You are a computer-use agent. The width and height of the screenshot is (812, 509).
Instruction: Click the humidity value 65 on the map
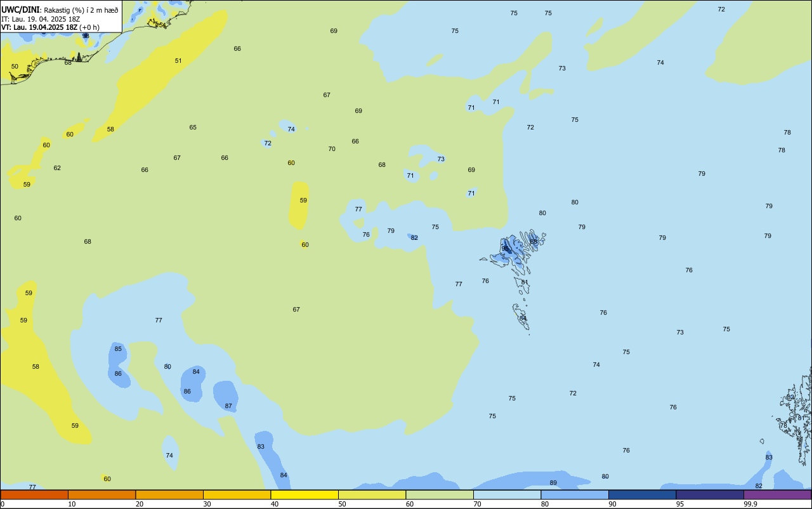(193, 128)
